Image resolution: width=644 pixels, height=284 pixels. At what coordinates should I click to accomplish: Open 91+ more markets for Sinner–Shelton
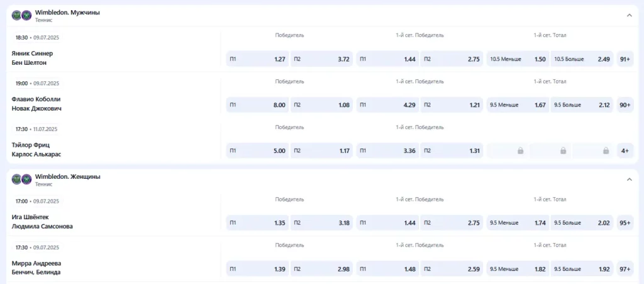coord(625,59)
